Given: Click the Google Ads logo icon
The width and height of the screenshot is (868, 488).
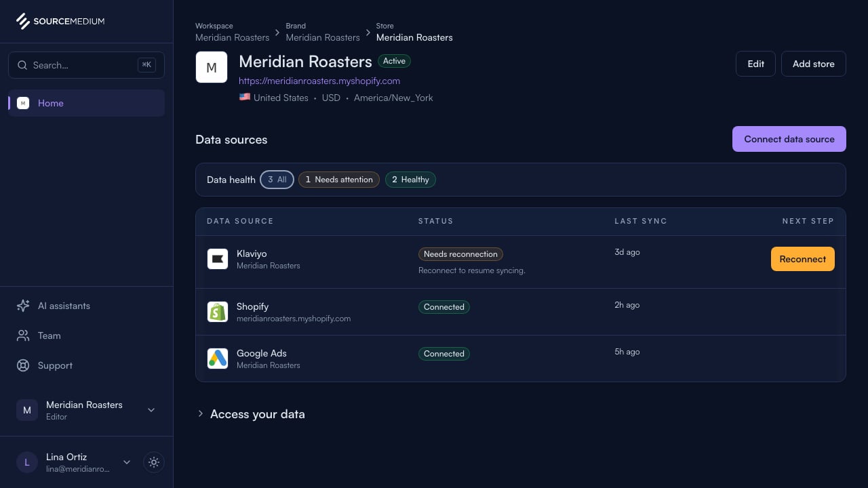Looking at the screenshot, I should click(218, 359).
